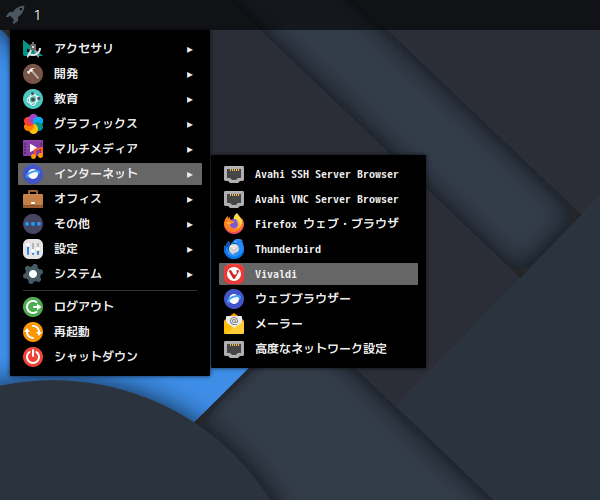Image resolution: width=600 pixels, height=500 pixels.
Task: Open Avahi SSH Server Browser entry
Action: point(318,174)
